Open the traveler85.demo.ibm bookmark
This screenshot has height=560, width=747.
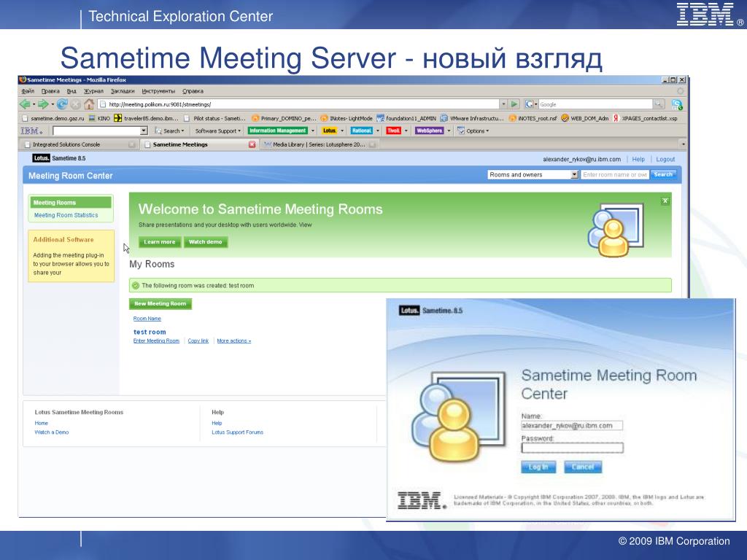pyautogui.click(x=146, y=118)
